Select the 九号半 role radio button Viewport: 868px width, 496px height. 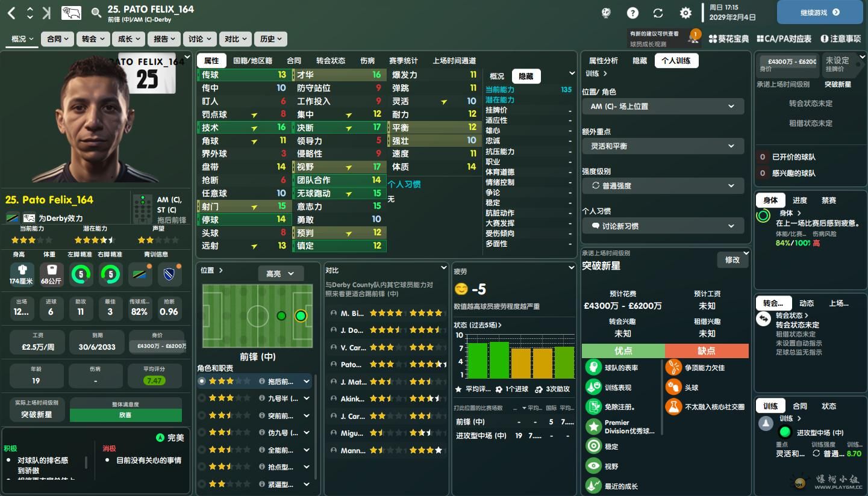coord(202,398)
